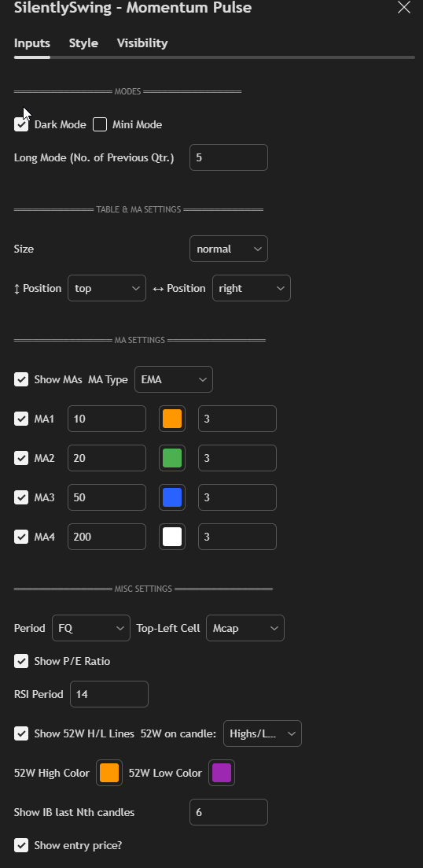Click the MA2 length field showing 20

[107, 458]
